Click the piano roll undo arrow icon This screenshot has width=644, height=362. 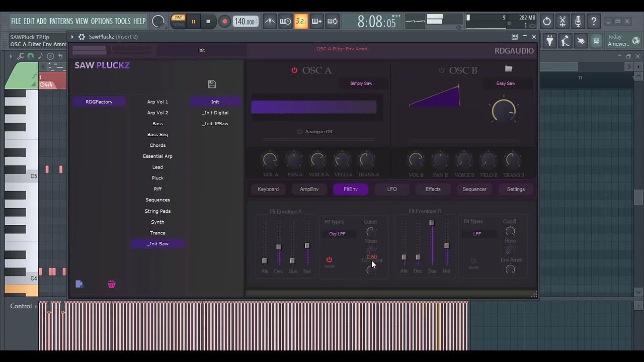[60, 56]
